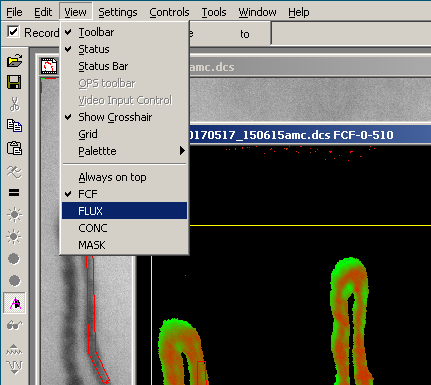Click the film icon in the video window

tap(49, 66)
